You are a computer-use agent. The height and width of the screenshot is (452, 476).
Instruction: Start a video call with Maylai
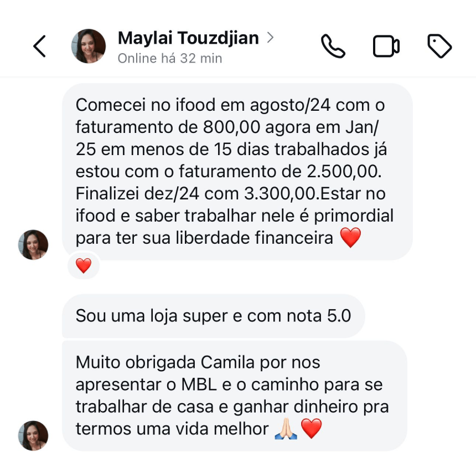coord(386,47)
